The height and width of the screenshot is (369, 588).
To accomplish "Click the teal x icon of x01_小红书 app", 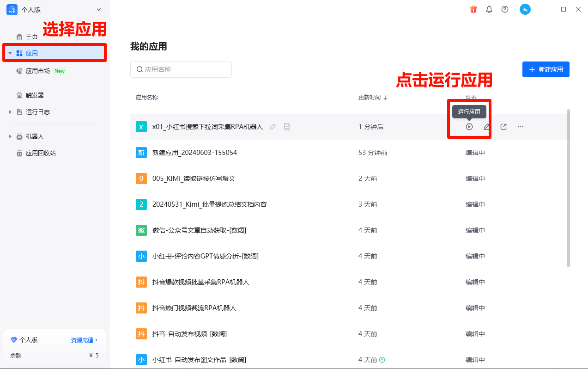I will tap(141, 127).
